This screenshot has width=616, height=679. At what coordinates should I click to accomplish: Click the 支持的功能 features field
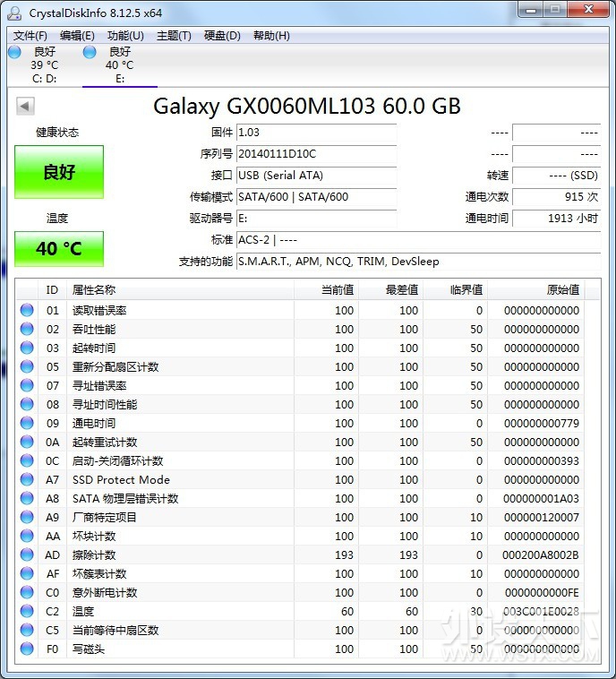pos(417,262)
